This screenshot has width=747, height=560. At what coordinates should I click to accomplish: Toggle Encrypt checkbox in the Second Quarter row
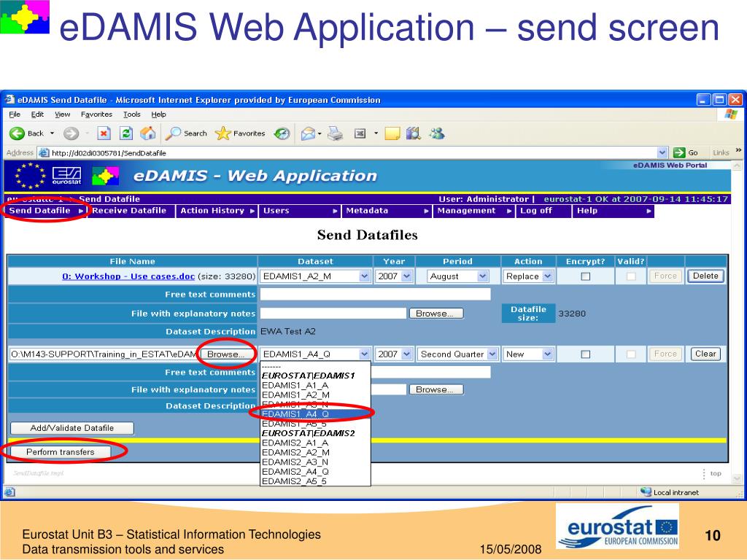(586, 354)
